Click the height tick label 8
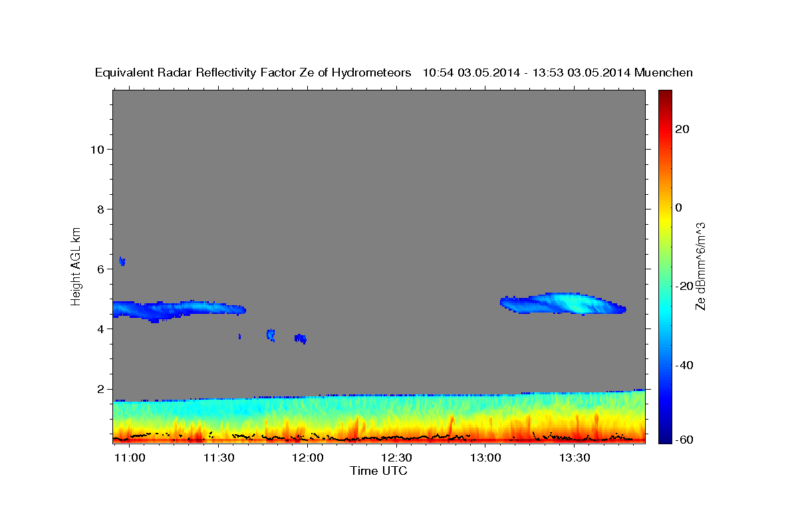798x532 pixels. point(101,209)
